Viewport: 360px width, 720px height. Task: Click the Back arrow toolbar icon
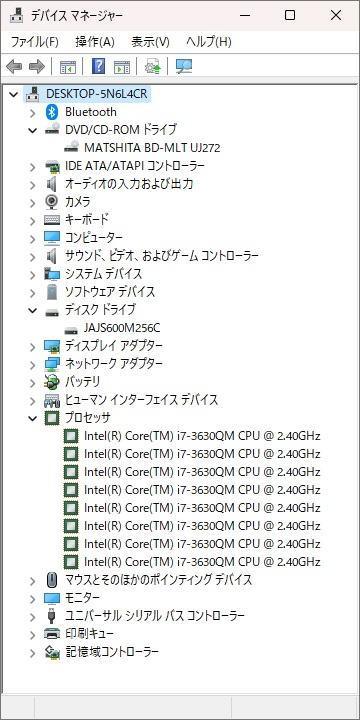(14, 67)
